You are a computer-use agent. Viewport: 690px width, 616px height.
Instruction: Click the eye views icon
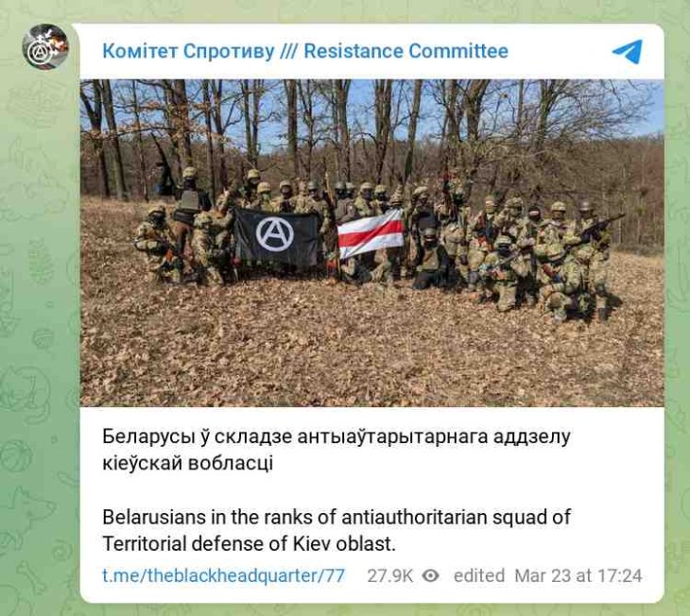pyautogui.click(x=430, y=575)
